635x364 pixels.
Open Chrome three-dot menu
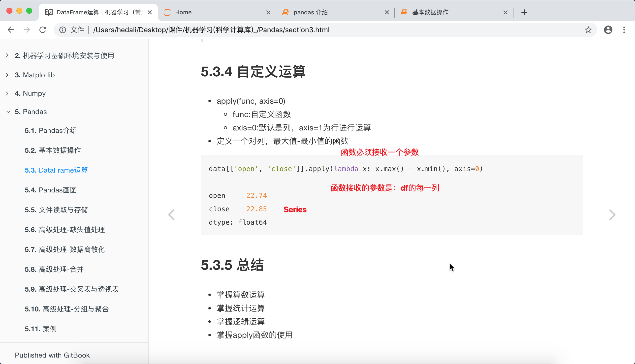(624, 30)
